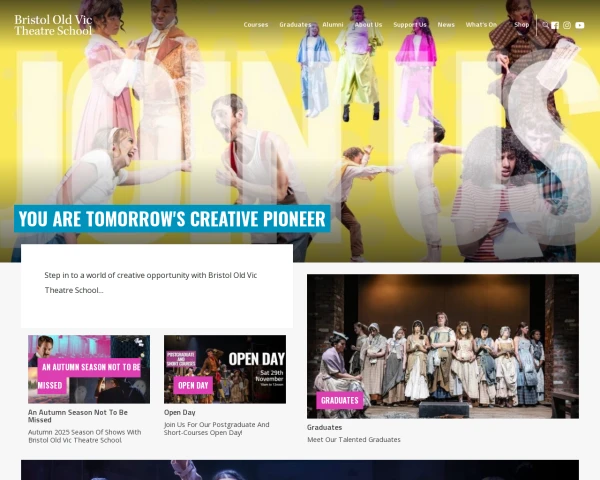Open the Alumni menu item

[x=333, y=24]
